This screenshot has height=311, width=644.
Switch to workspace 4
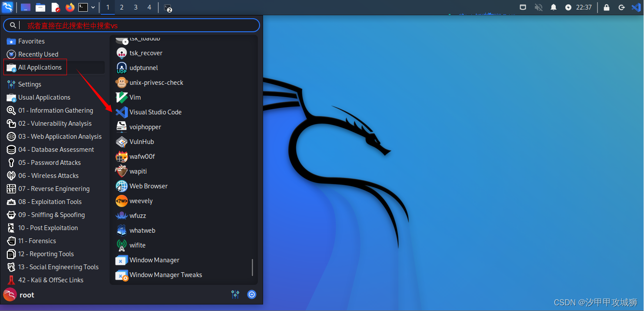coord(150,7)
